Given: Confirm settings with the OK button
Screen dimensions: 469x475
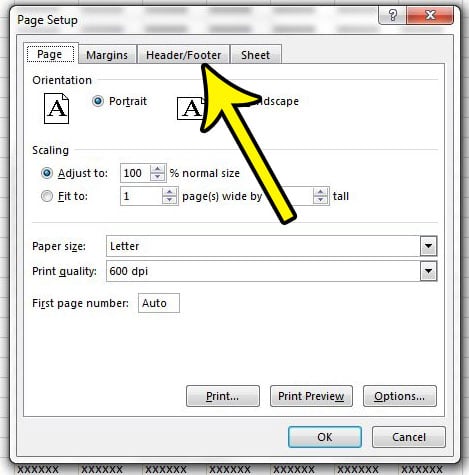Looking at the screenshot, I should click(325, 437).
